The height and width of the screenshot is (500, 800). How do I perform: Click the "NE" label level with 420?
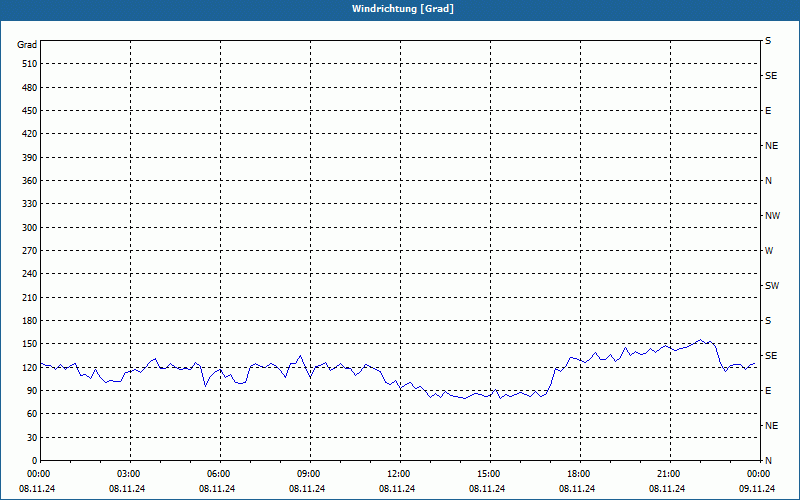[772, 146]
